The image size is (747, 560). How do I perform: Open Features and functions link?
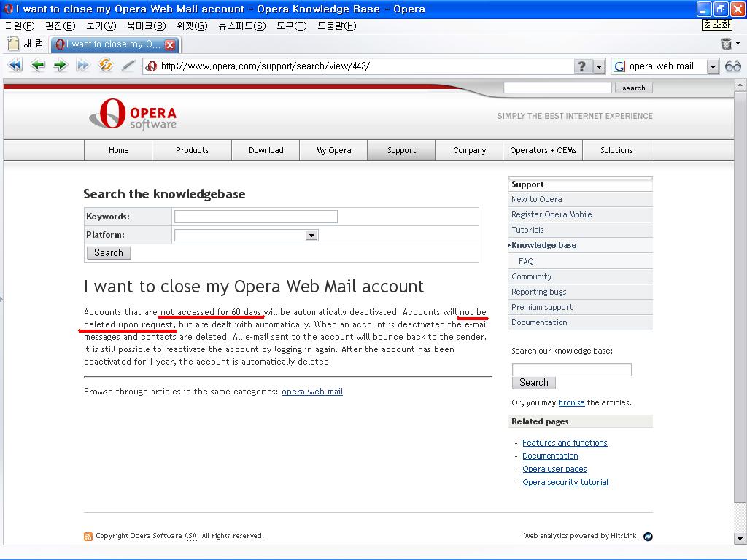[x=565, y=443]
